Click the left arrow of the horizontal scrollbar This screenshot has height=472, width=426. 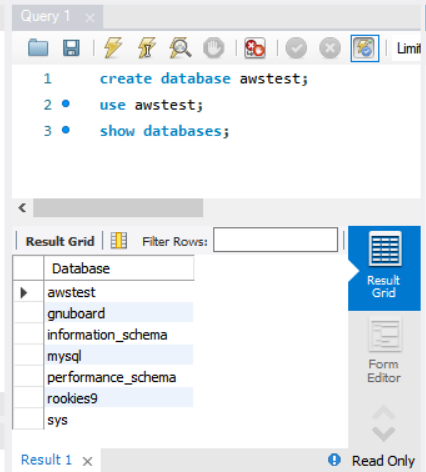point(22,208)
